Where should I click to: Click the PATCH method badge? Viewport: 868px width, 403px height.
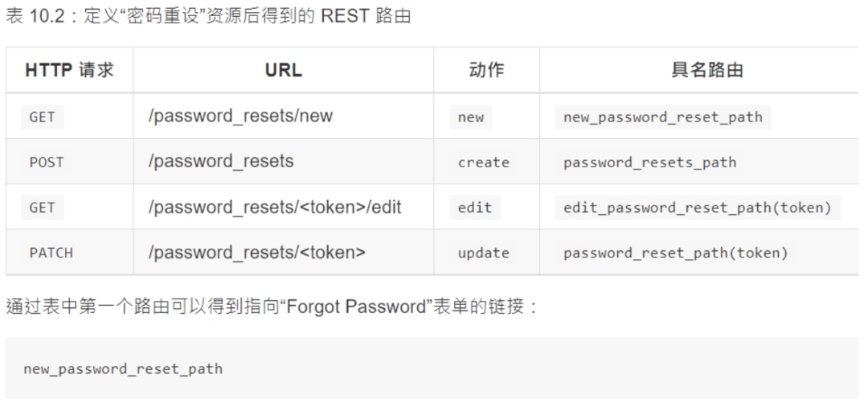click(x=51, y=253)
